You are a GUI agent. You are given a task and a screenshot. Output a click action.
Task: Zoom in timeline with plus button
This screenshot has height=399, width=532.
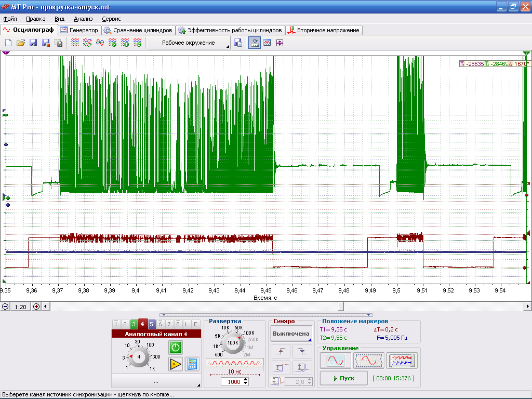36,307
